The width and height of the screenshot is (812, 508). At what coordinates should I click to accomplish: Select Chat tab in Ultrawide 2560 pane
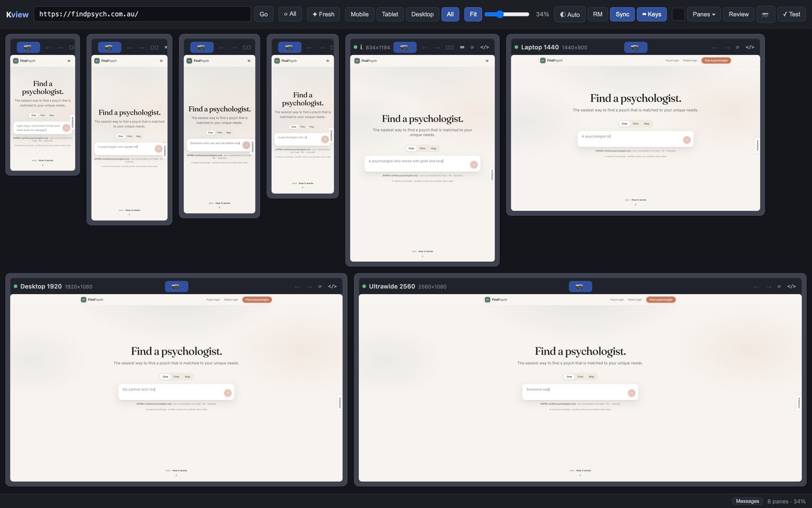pos(569,377)
